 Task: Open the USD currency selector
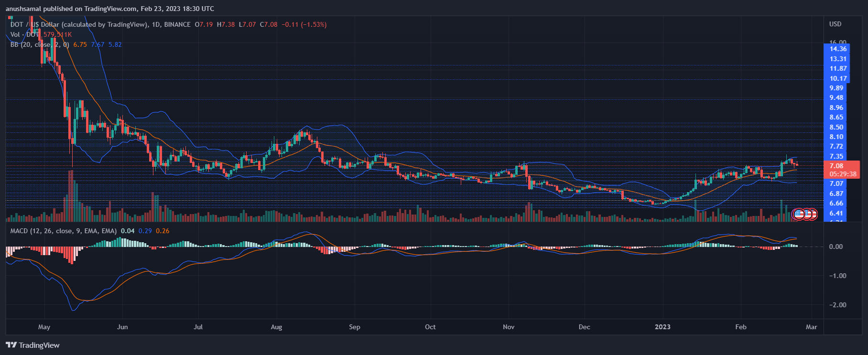835,24
